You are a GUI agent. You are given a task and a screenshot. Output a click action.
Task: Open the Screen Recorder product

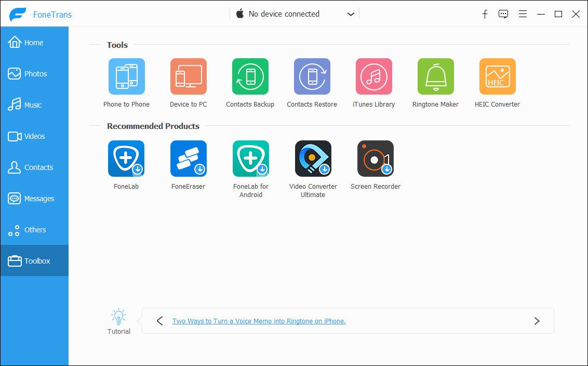point(375,159)
